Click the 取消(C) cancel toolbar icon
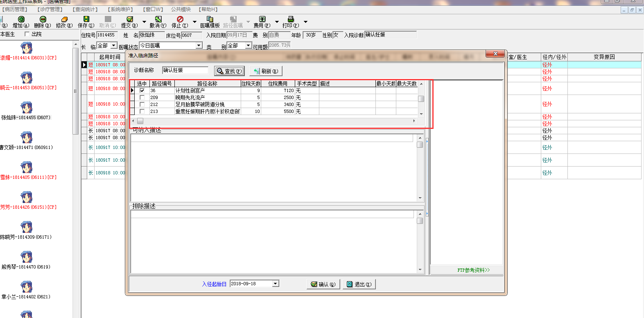This screenshot has height=318, width=644. pos(108,19)
